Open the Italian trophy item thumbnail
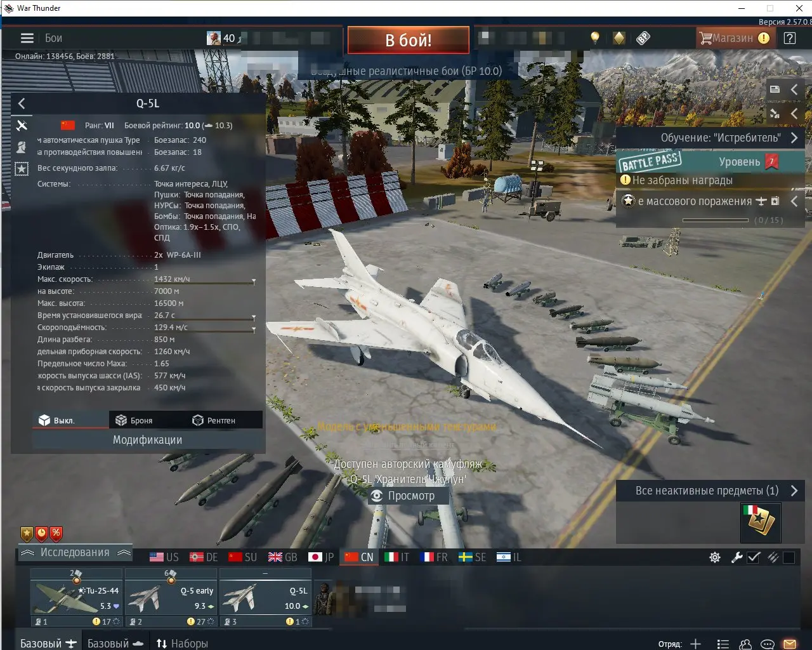Viewport: 812px width, 650px height. click(761, 522)
